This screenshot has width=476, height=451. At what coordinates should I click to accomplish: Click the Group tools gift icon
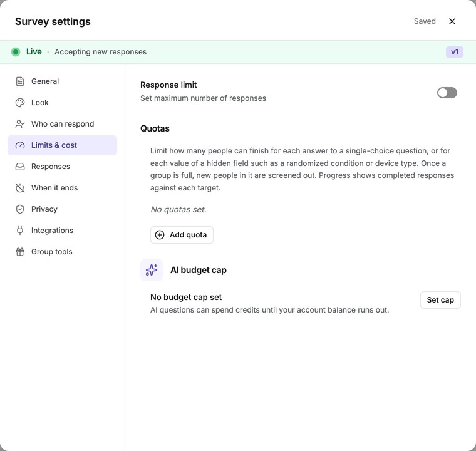(x=20, y=251)
